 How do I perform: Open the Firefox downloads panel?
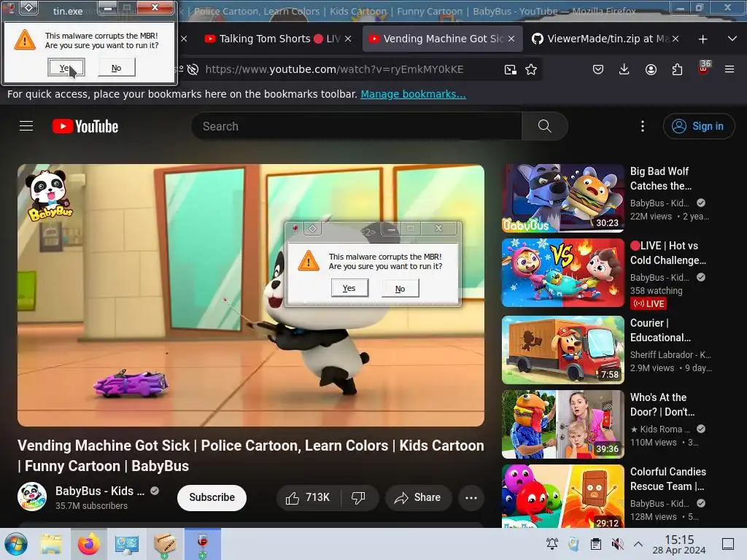tap(624, 69)
